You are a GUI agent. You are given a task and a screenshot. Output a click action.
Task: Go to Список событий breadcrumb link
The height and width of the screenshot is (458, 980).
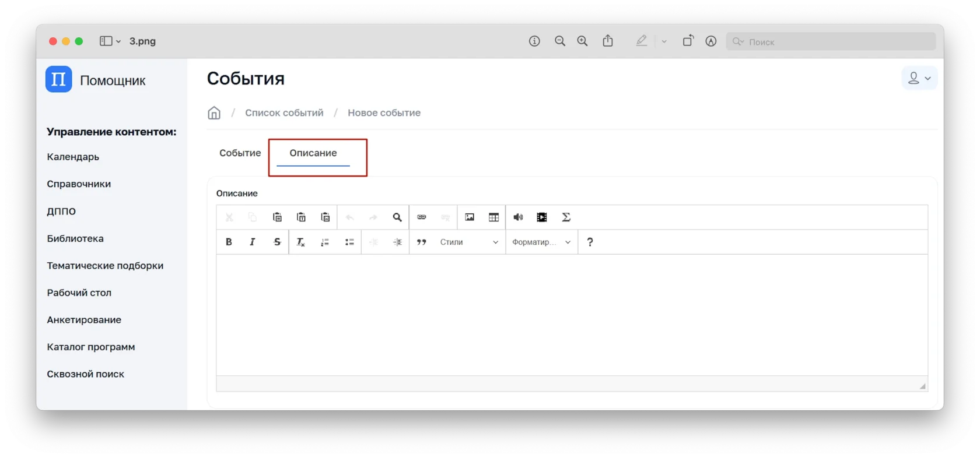pyautogui.click(x=284, y=113)
